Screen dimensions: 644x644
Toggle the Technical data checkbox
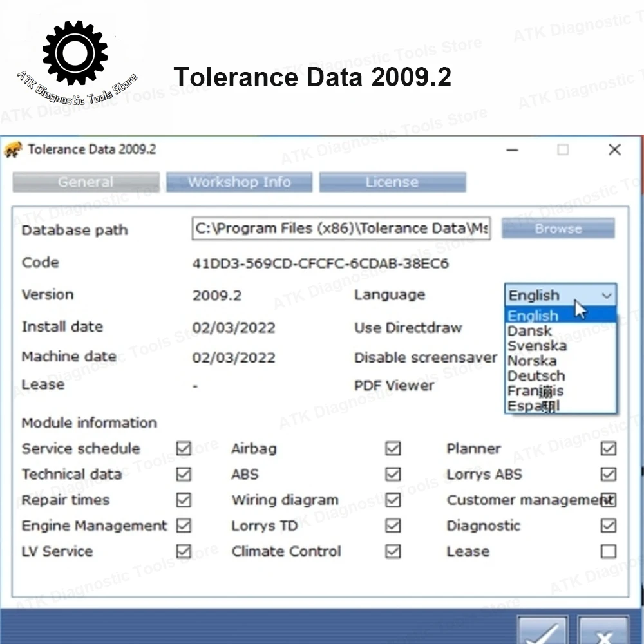point(184,475)
